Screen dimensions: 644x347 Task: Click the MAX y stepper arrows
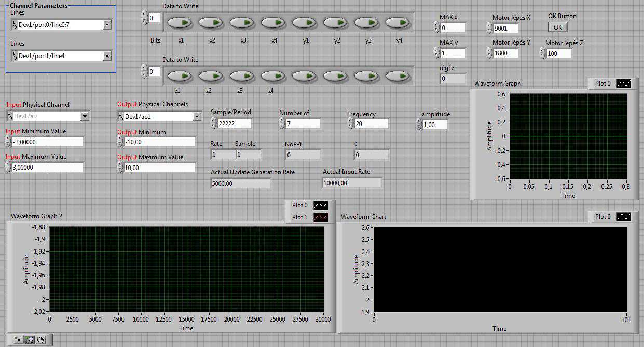click(436, 52)
